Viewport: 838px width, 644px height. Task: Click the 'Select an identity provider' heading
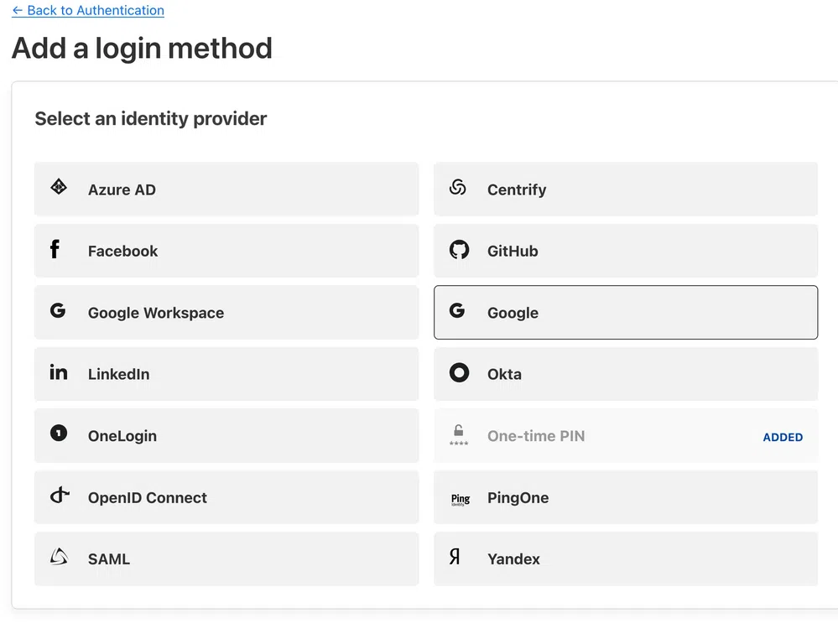151,118
